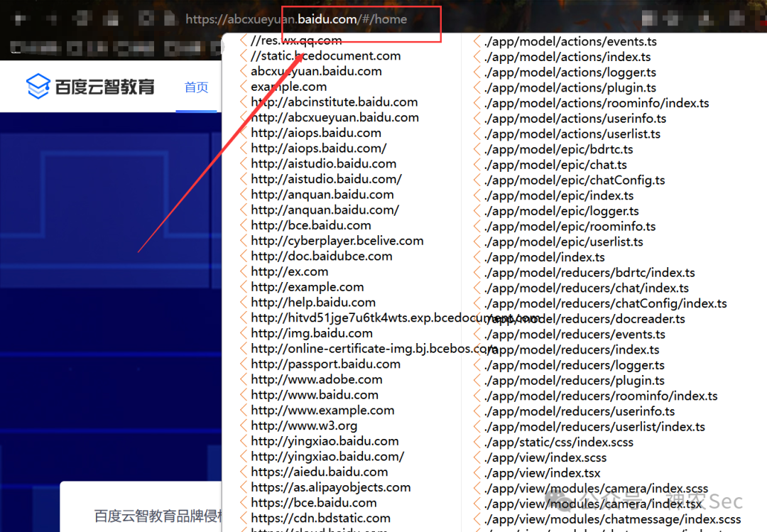Select the ./app/view/index.scss path
767x532 pixels.
545,457
